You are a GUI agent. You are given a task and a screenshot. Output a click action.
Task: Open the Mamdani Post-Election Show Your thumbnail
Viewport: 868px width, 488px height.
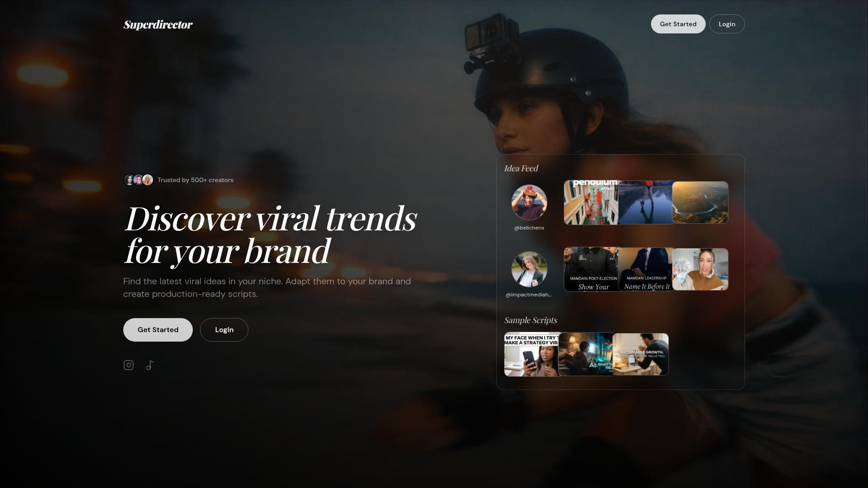coord(590,269)
